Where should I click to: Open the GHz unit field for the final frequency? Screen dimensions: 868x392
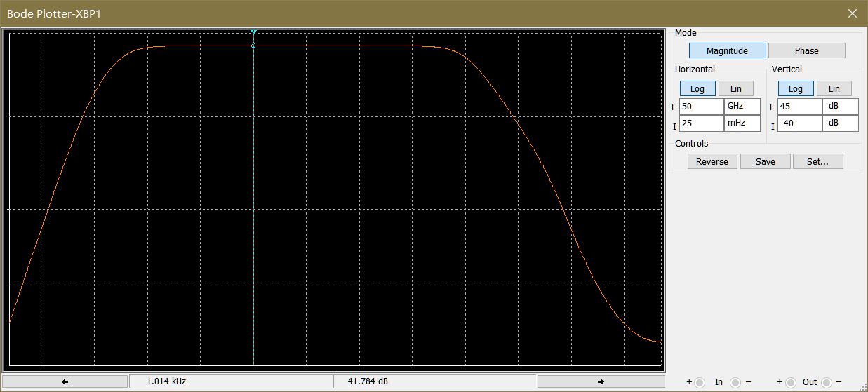(x=742, y=107)
